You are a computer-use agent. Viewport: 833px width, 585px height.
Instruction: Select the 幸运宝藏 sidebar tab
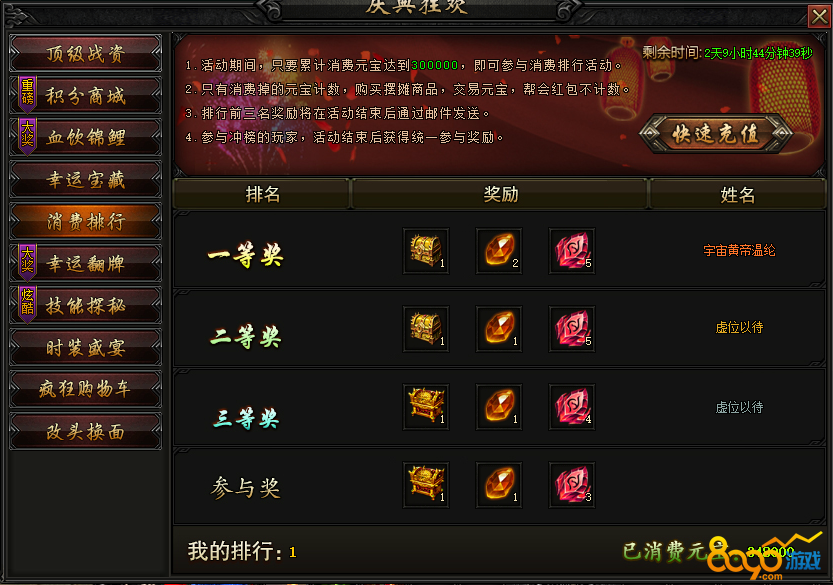pos(86,179)
